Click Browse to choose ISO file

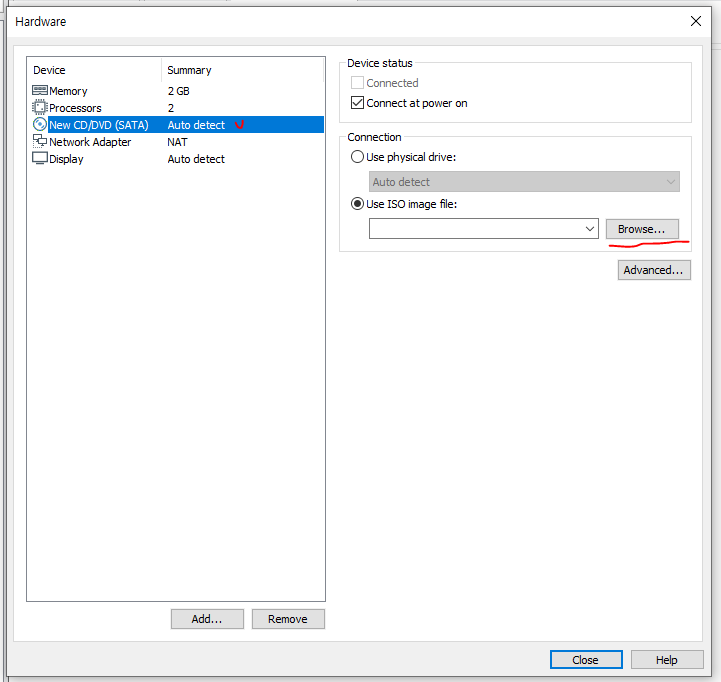[x=642, y=229]
